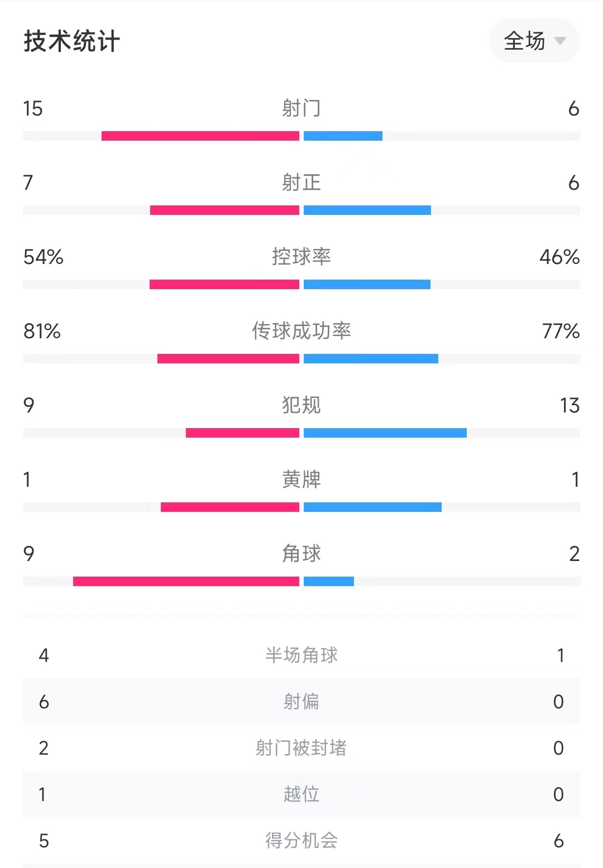Click the dropdown arrow beside 全场
Screen dimensions: 603x868
[560, 41]
